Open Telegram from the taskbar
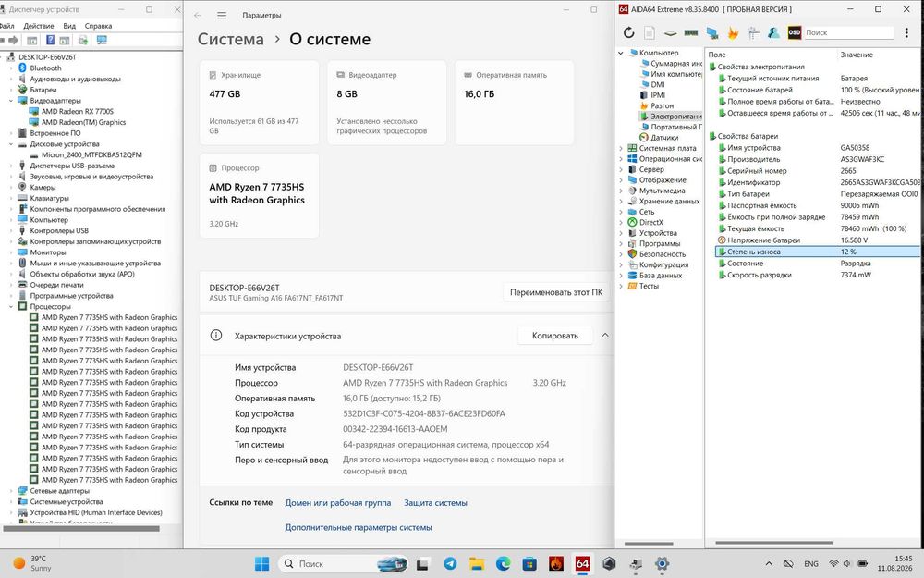This screenshot has height=578, width=924. pyautogui.click(x=450, y=564)
